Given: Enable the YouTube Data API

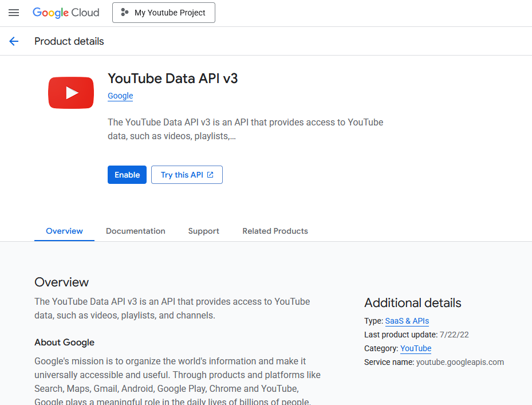Looking at the screenshot, I should click(127, 175).
